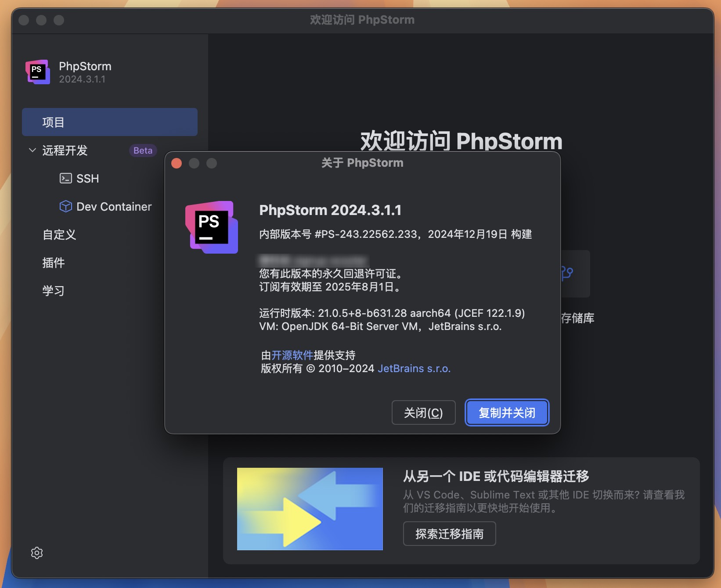The width and height of the screenshot is (721, 588).
Task: Click the 复制并关闭 button
Action: point(507,412)
